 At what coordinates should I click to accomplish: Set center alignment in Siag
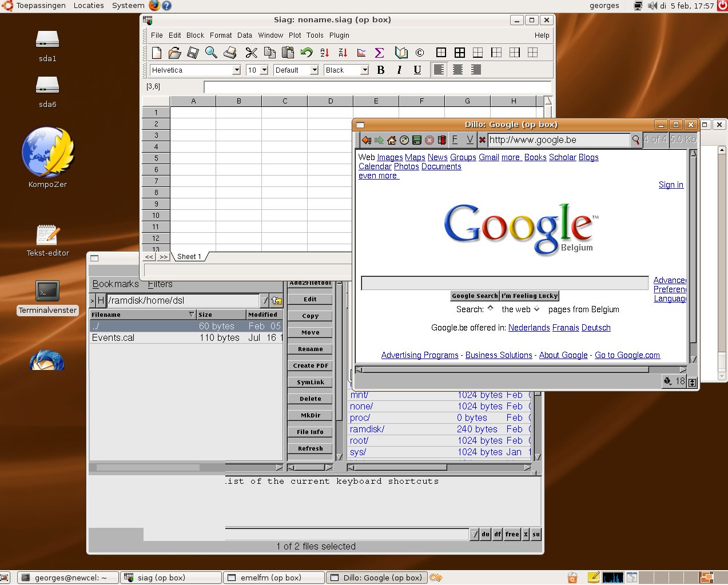(458, 70)
